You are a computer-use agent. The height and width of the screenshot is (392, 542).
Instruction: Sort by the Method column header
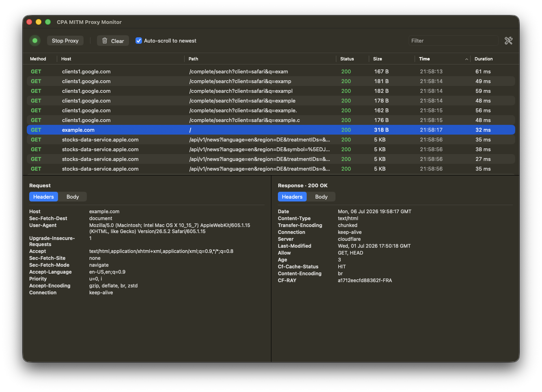[x=38, y=59]
